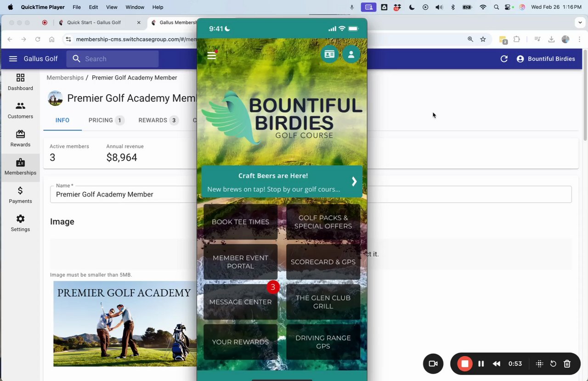Open the Apple menu
This screenshot has height=381, width=588.
pos(11,7)
